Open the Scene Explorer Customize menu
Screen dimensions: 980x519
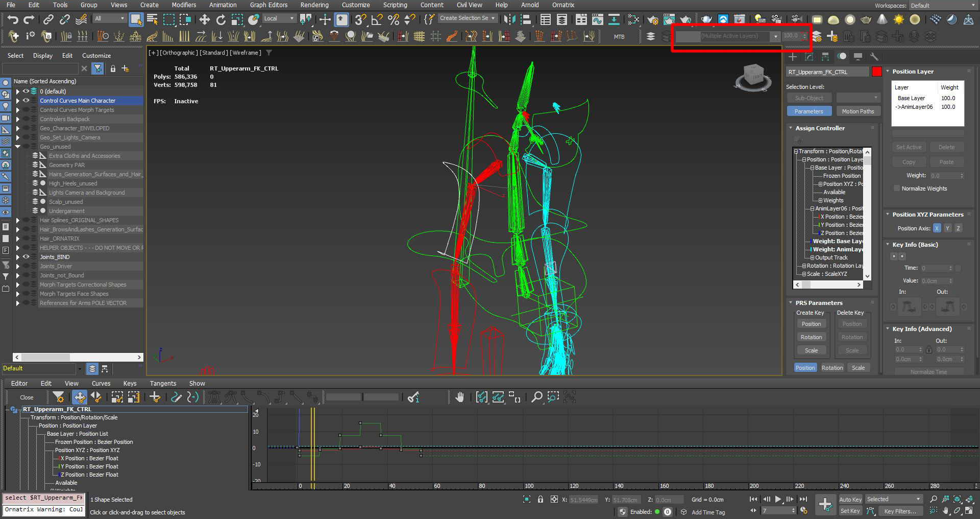click(x=96, y=56)
